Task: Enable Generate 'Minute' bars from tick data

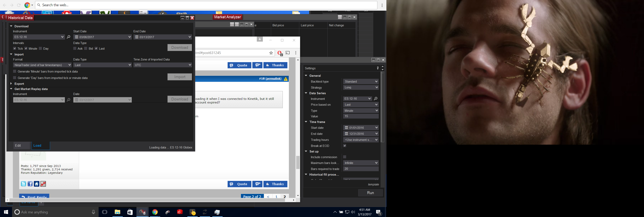Action: click(x=14, y=71)
